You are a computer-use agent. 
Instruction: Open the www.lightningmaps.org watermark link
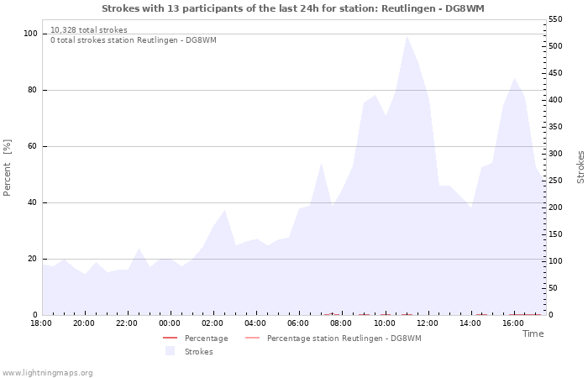pos(48,373)
